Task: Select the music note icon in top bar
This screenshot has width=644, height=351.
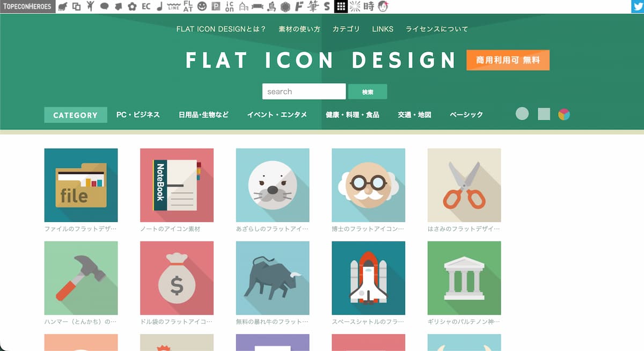Action: coord(159,6)
